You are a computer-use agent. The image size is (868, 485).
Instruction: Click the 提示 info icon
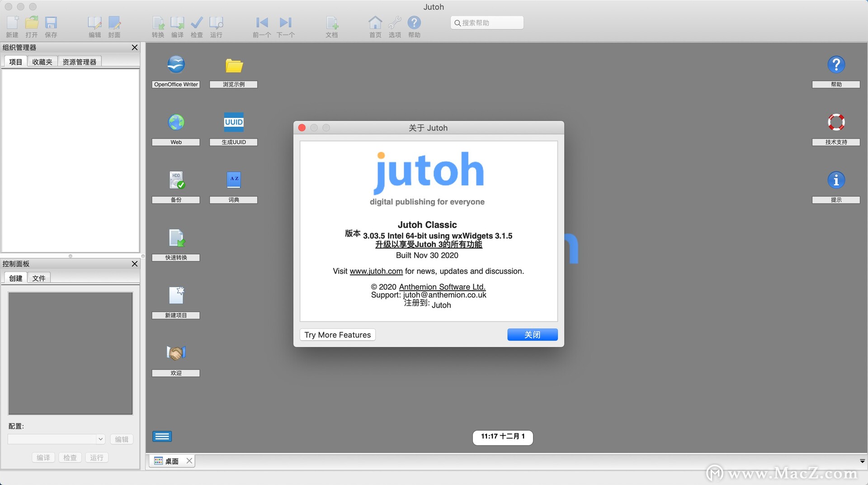click(x=836, y=180)
